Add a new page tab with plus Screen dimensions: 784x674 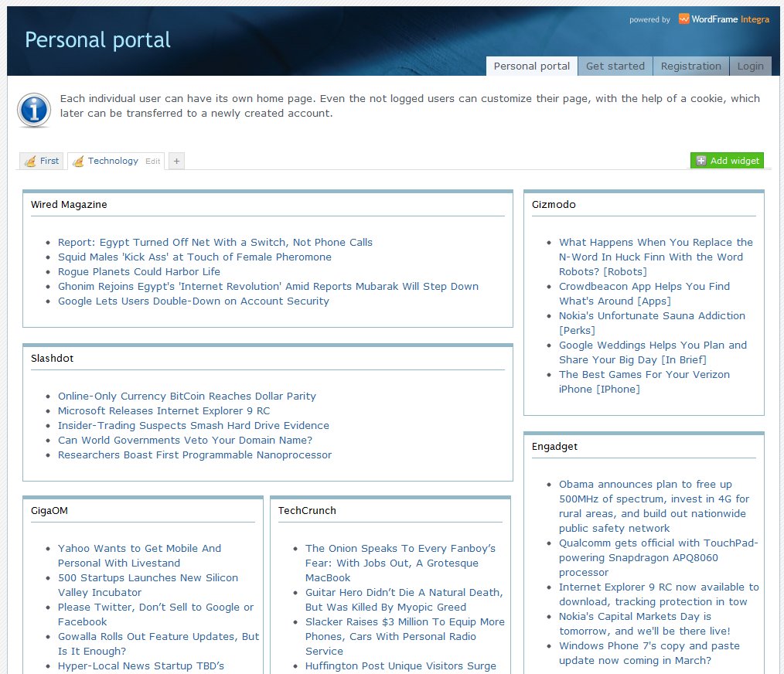coord(176,161)
